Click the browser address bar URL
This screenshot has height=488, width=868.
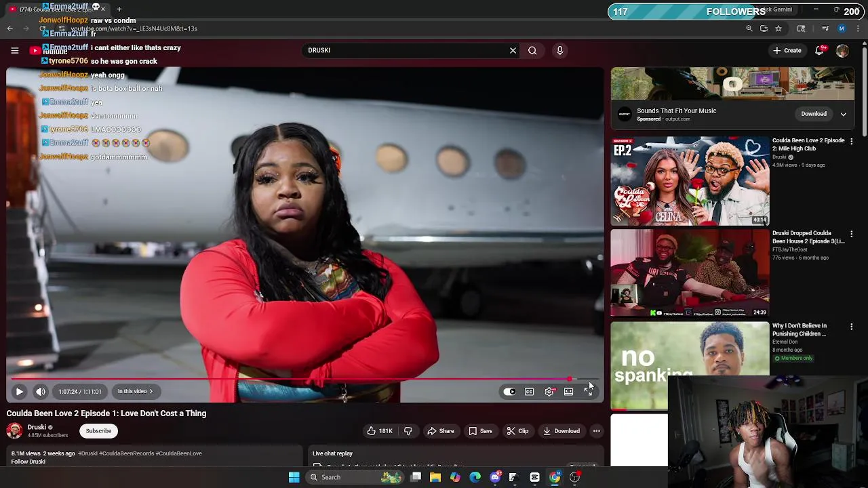tap(134, 28)
